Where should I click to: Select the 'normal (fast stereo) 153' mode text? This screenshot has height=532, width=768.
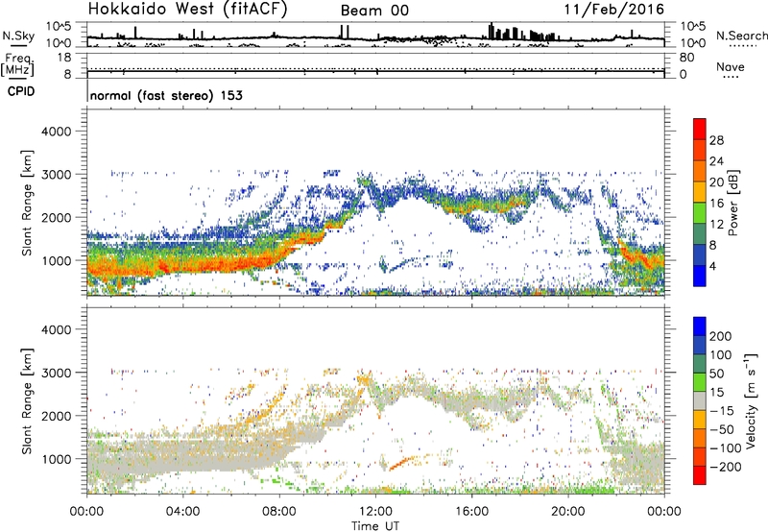click(166, 95)
